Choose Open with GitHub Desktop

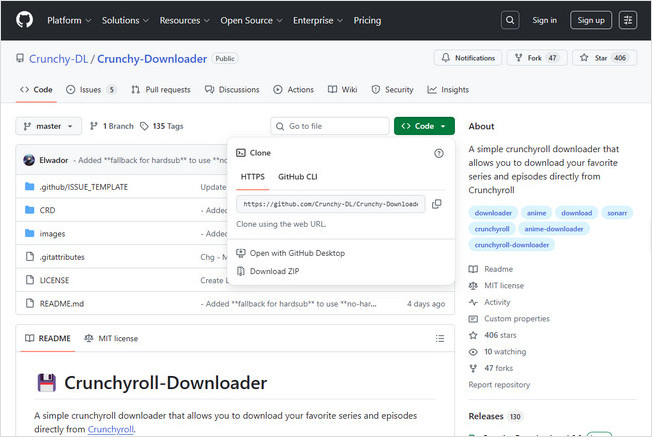(x=298, y=252)
